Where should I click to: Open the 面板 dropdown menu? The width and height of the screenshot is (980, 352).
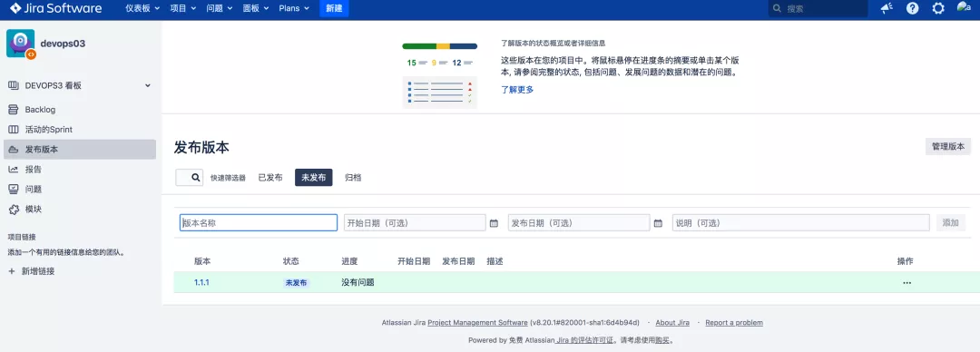pyautogui.click(x=256, y=9)
